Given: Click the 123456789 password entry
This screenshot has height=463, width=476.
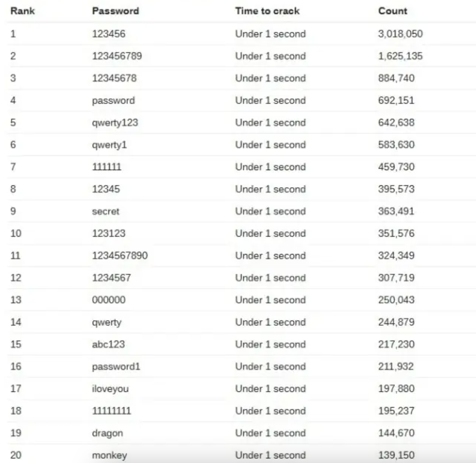Looking at the screenshot, I should (x=117, y=56).
